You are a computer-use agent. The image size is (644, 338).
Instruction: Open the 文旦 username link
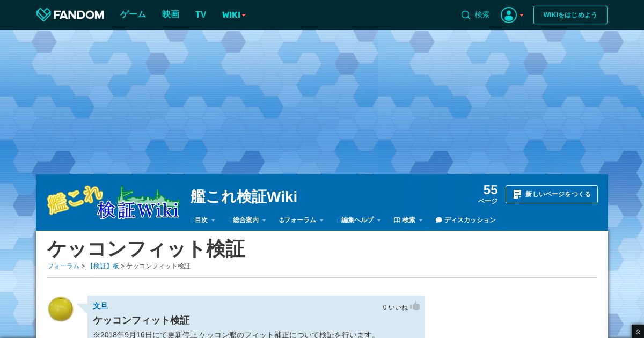pyautogui.click(x=100, y=306)
